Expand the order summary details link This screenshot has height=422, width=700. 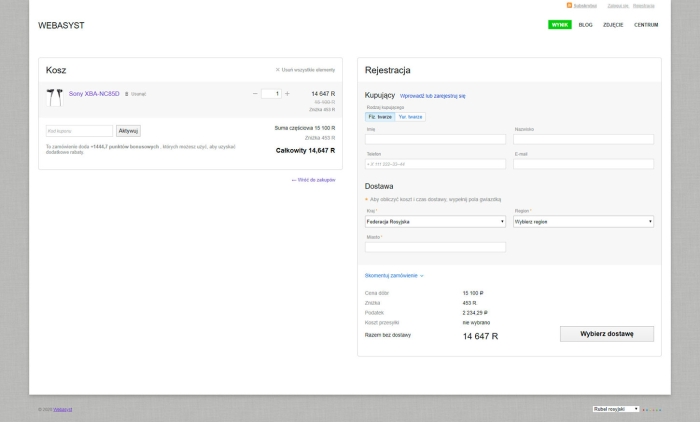394,275
